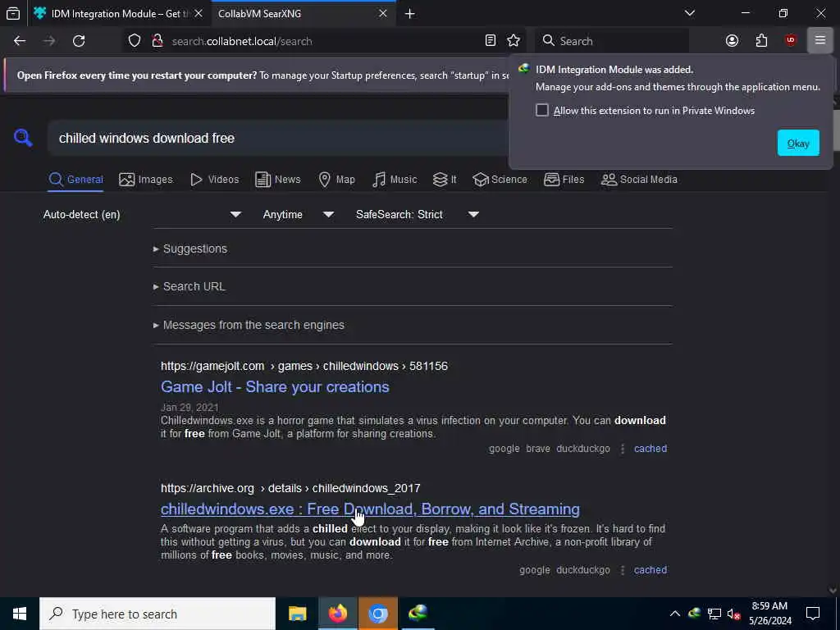Expand the Suggestions section

[190, 249]
